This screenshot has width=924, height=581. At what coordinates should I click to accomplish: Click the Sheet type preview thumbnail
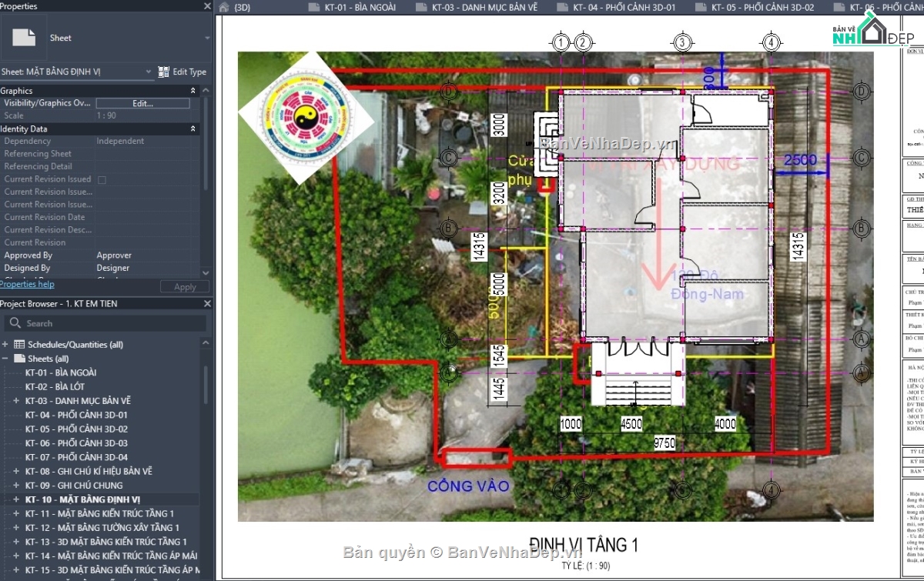point(25,37)
